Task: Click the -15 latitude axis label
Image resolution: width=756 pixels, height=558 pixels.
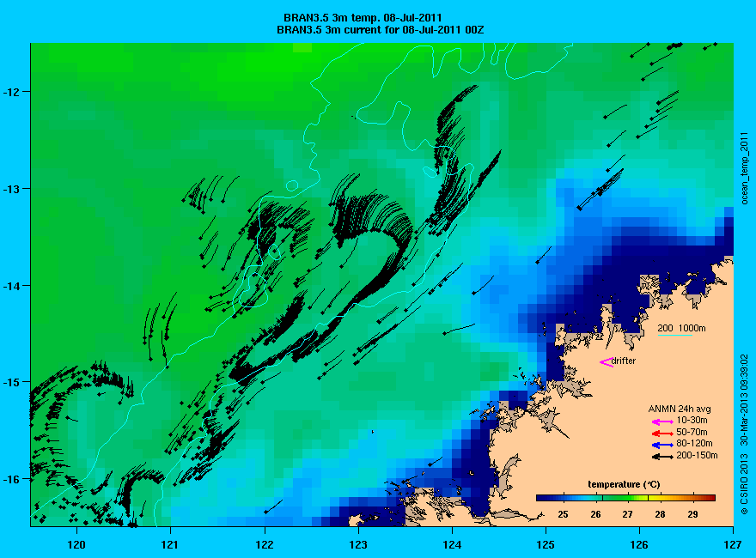Action: coord(10,382)
